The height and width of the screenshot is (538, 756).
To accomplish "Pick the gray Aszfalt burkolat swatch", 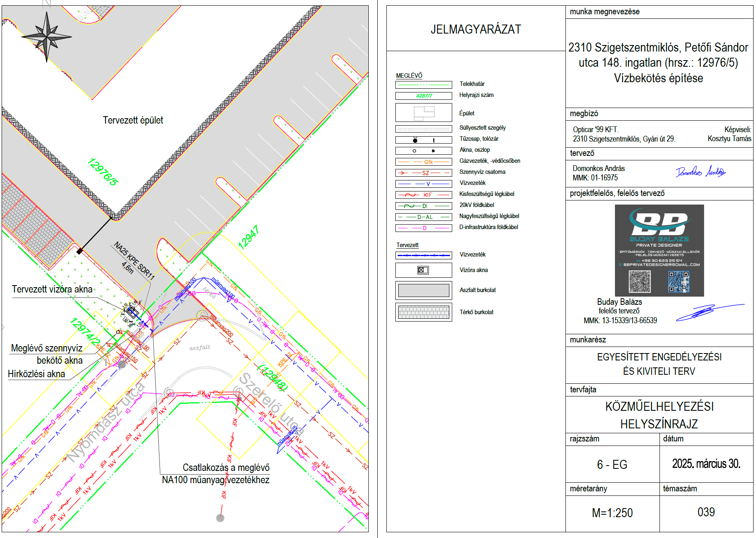I will click(x=424, y=290).
